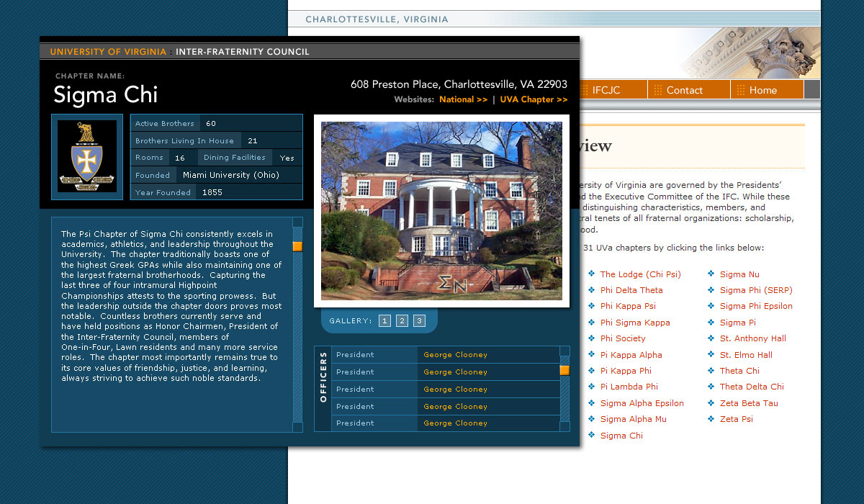The image size is (864, 504).
Task: Click the "INTER-FRATERNITY COUNCIL" header text
Action: (243, 52)
